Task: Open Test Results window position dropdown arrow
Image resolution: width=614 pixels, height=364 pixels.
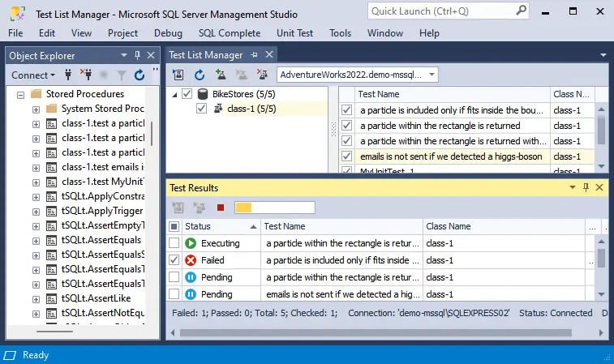Action: (x=573, y=187)
